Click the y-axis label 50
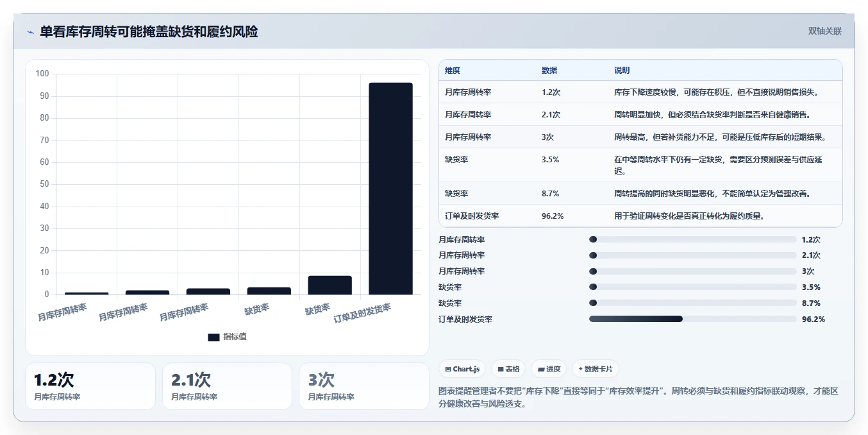This screenshot has width=868, height=435. tap(44, 184)
